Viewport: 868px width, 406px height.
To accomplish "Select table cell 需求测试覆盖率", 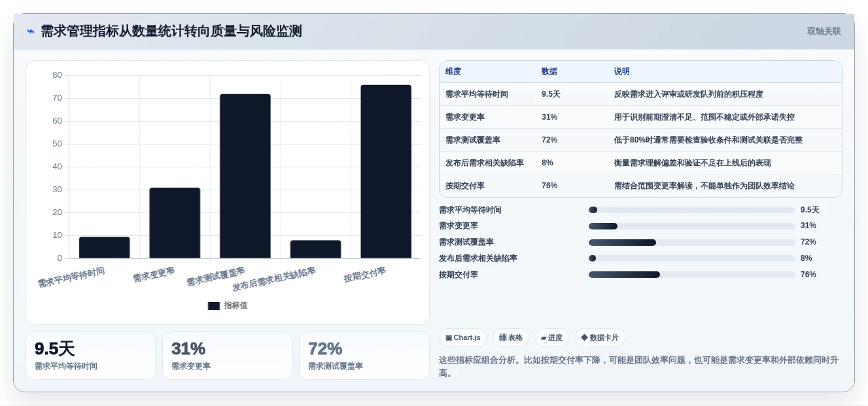I will 473,140.
